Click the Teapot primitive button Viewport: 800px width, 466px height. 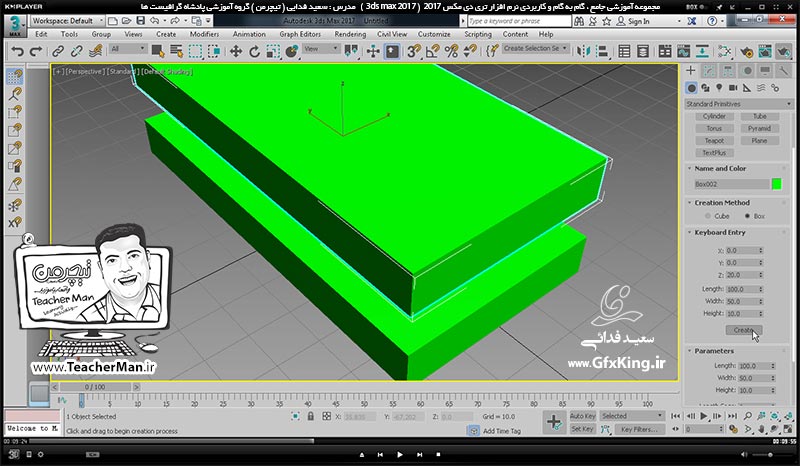[x=714, y=141]
